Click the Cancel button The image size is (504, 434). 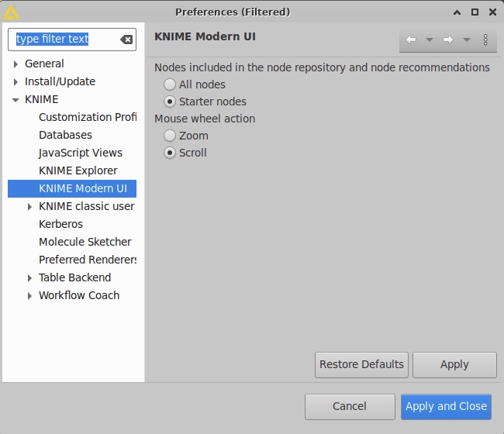coord(350,407)
